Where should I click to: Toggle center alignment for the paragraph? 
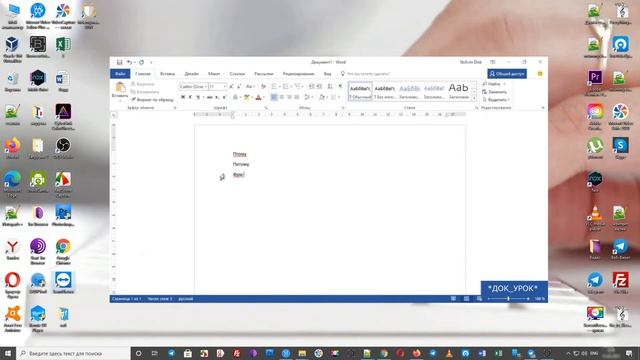282,97
